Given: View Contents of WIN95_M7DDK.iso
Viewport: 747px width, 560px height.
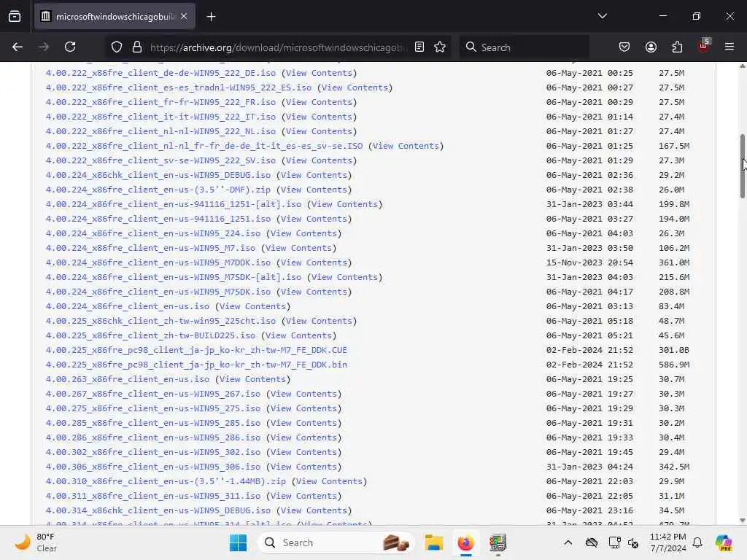Looking at the screenshot, I should tap(314, 262).
